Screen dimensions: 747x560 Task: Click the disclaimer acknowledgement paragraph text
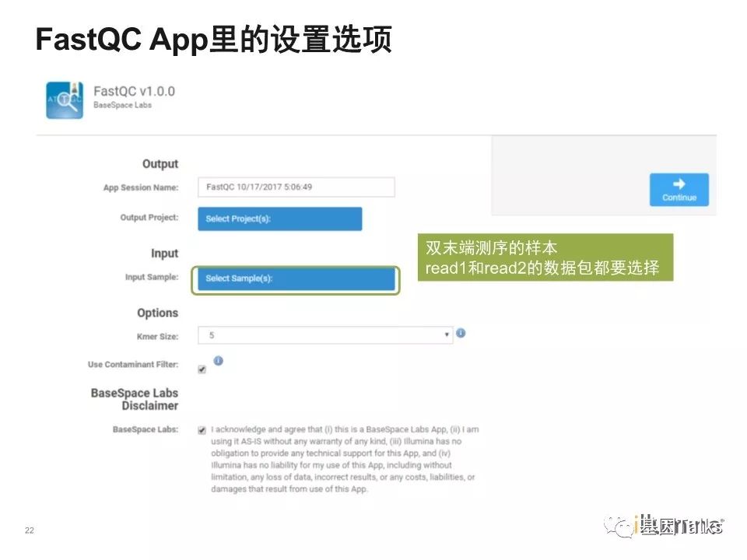(344, 459)
